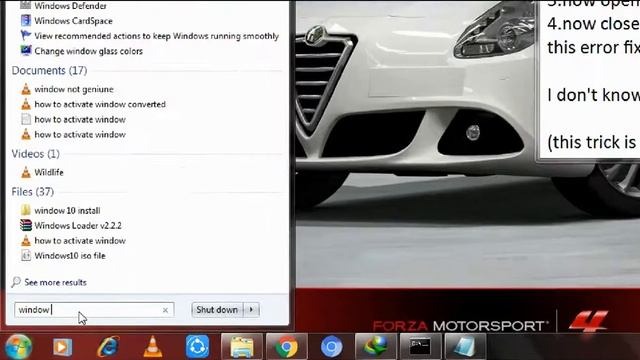Expand the Documents (17) results heading

click(49, 71)
